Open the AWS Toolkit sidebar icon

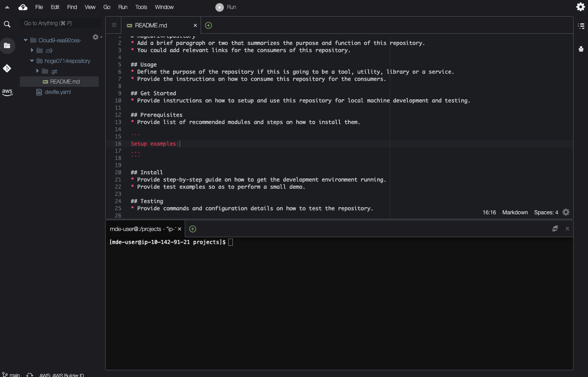7,92
